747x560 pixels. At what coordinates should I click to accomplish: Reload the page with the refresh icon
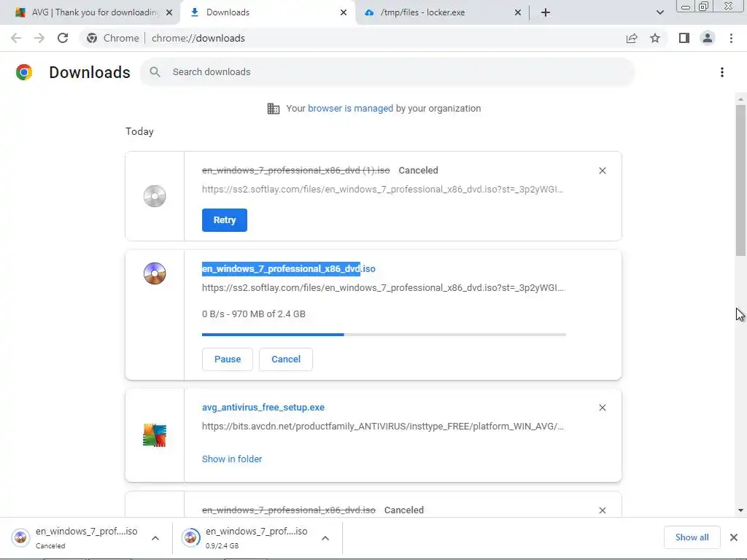tap(63, 38)
